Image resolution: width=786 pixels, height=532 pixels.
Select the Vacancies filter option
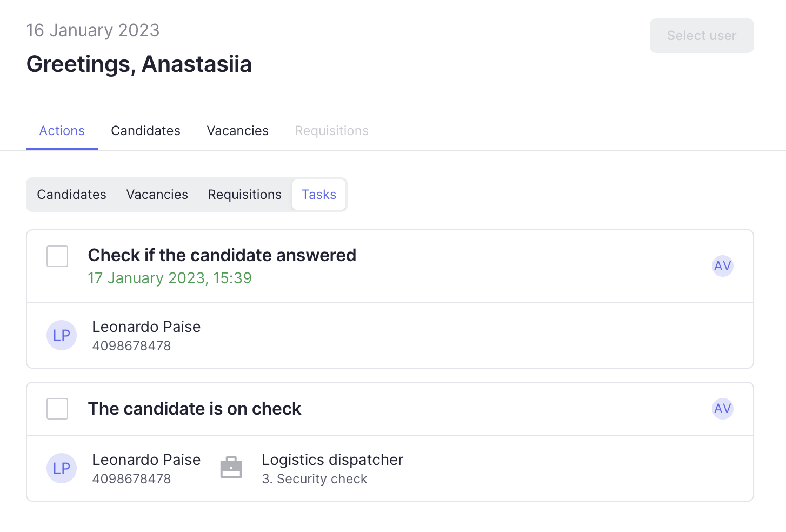coord(157,195)
